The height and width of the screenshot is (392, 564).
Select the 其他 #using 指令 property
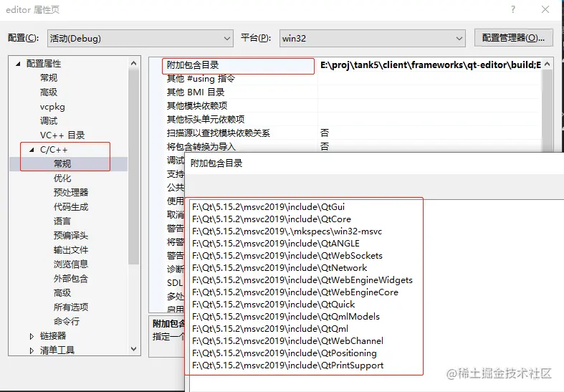pos(201,78)
